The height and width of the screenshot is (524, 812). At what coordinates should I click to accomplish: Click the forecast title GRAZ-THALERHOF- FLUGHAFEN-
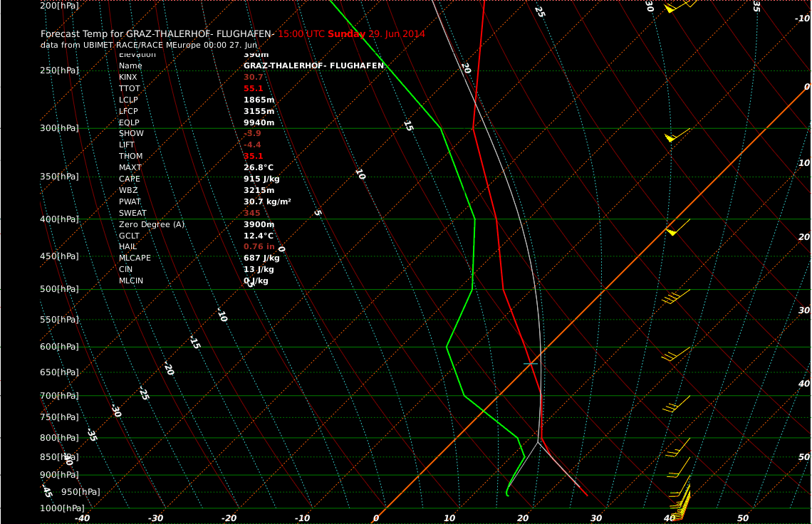coord(157,34)
